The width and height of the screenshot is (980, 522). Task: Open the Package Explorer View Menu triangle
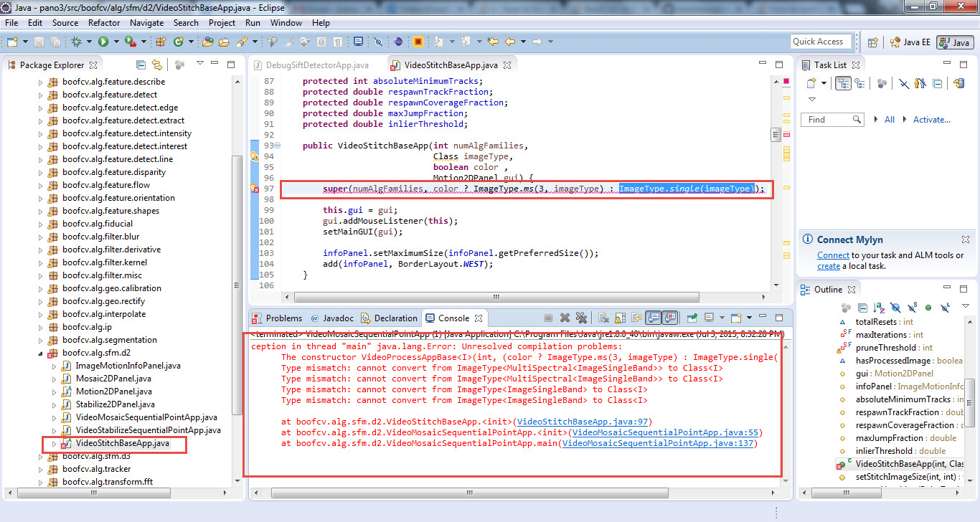click(x=200, y=63)
